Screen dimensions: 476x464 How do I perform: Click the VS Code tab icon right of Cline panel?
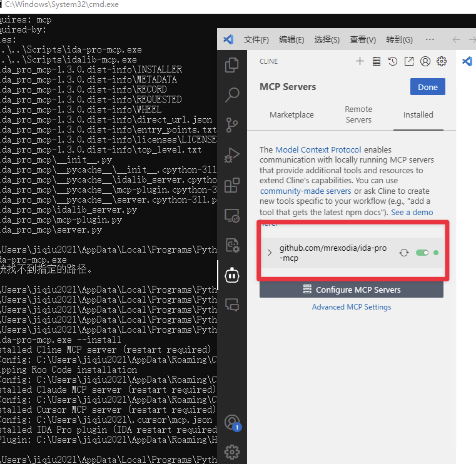[467, 61]
